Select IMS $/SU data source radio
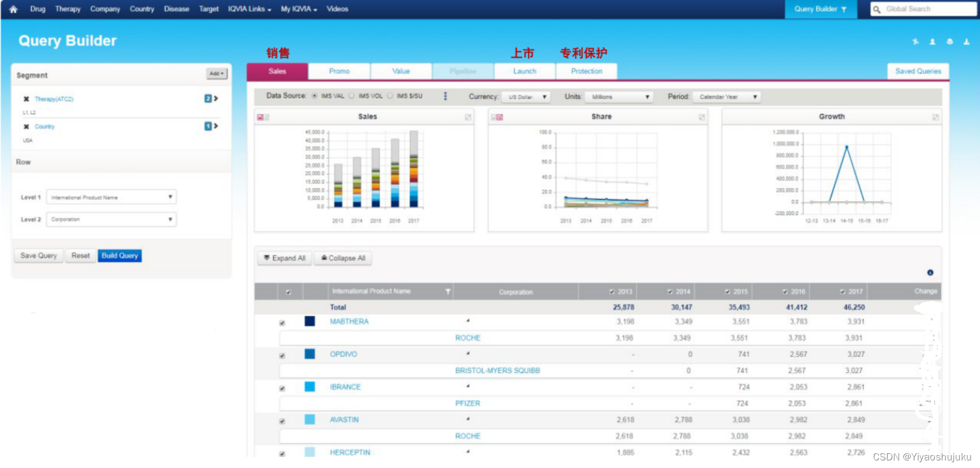The width and height of the screenshot is (980, 468). click(x=390, y=96)
